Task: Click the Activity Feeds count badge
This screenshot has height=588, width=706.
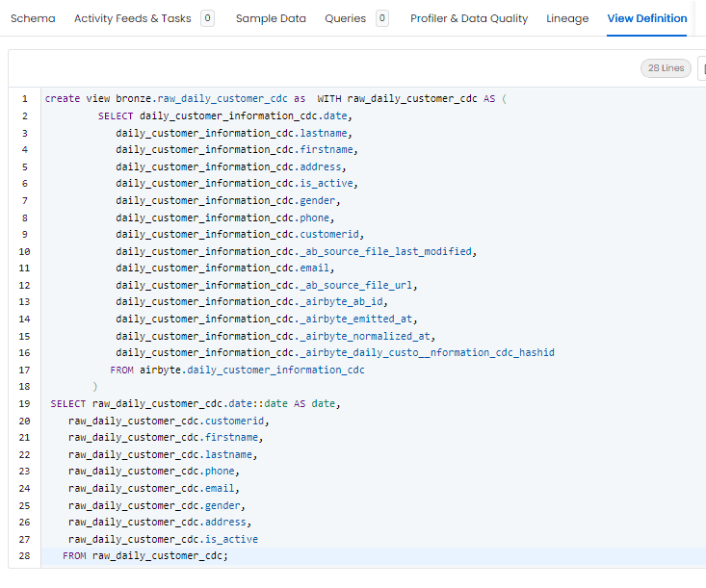Action: [208, 18]
